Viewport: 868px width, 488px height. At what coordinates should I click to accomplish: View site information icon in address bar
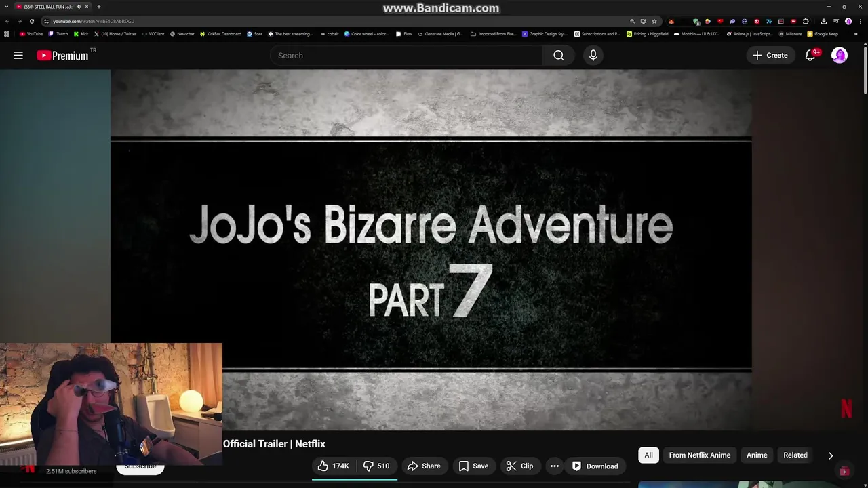tap(46, 21)
